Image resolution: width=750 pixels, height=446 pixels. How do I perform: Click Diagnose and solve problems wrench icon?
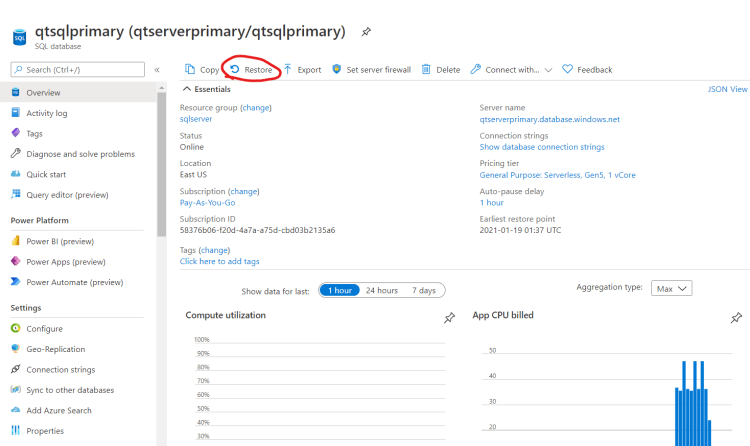(x=16, y=153)
